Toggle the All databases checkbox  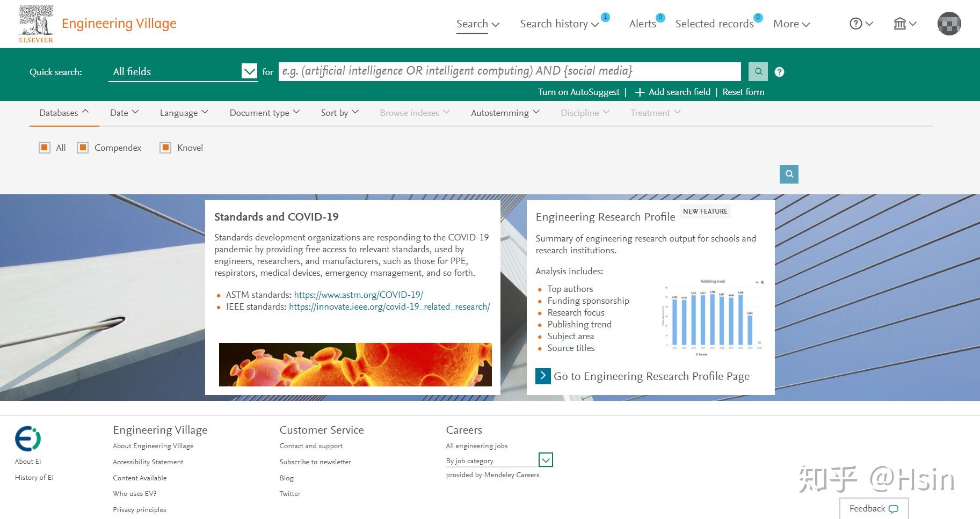click(45, 148)
